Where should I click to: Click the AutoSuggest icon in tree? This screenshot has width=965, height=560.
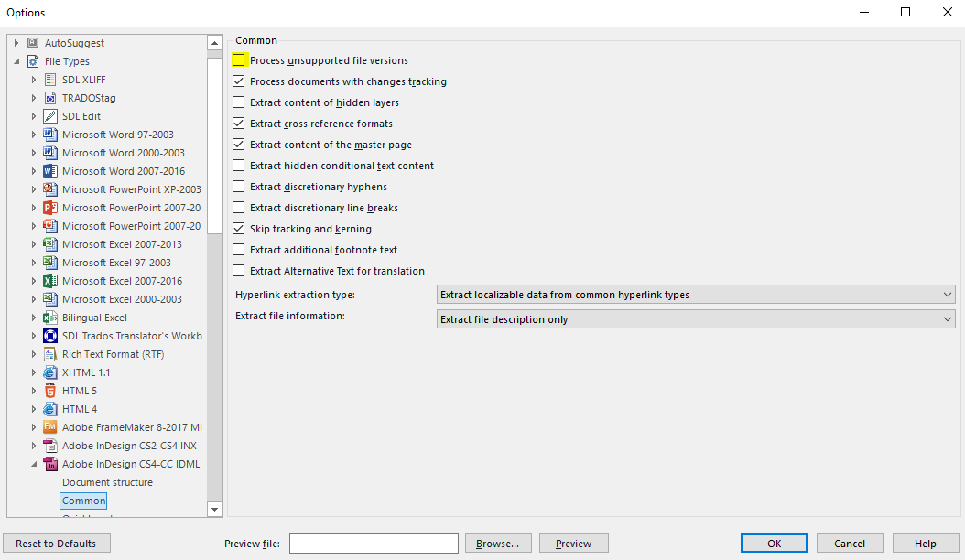pyautogui.click(x=33, y=43)
